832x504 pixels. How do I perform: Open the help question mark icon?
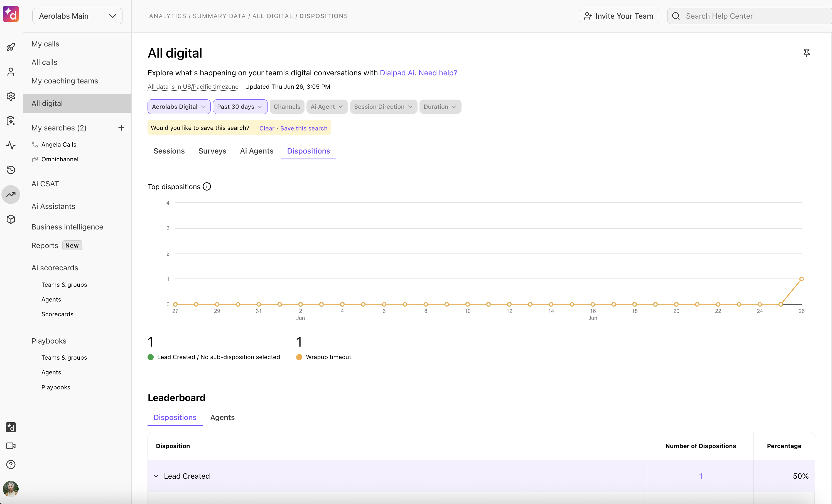pos(11,465)
